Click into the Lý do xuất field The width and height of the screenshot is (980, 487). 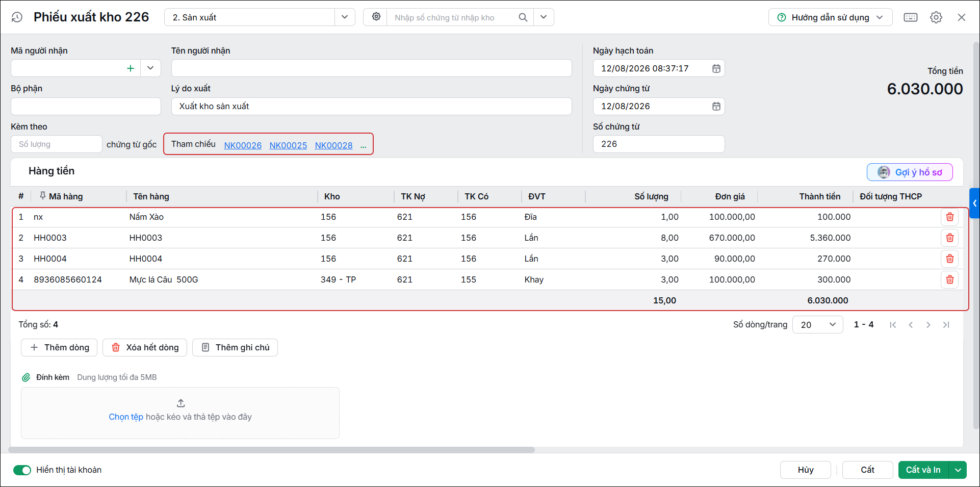point(371,107)
